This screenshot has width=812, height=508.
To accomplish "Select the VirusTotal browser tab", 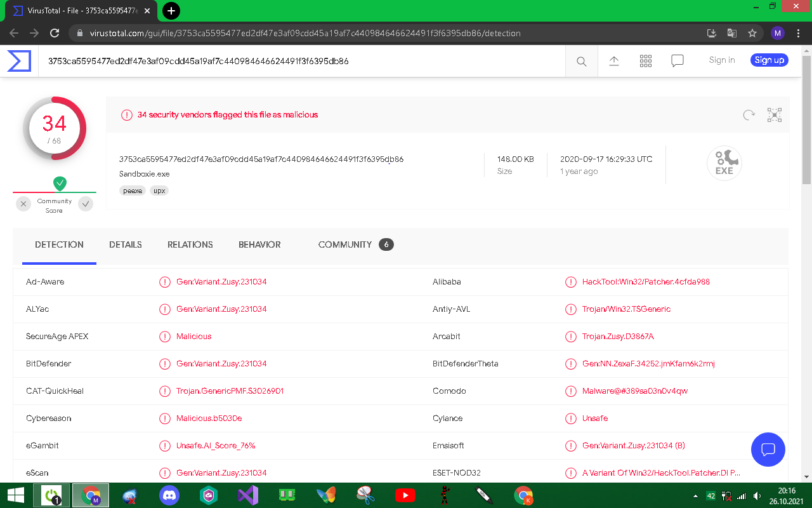I will pyautogui.click(x=80, y=11).
